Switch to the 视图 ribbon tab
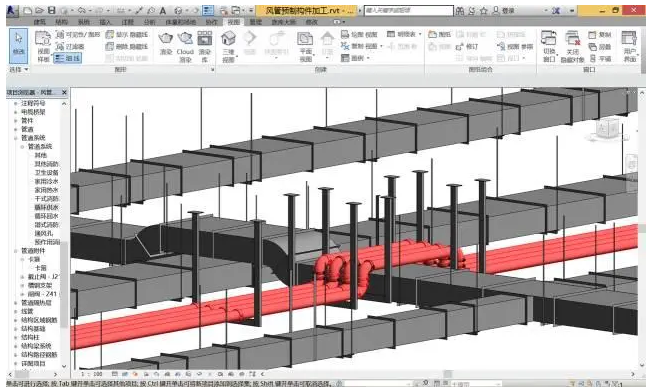 234,22
